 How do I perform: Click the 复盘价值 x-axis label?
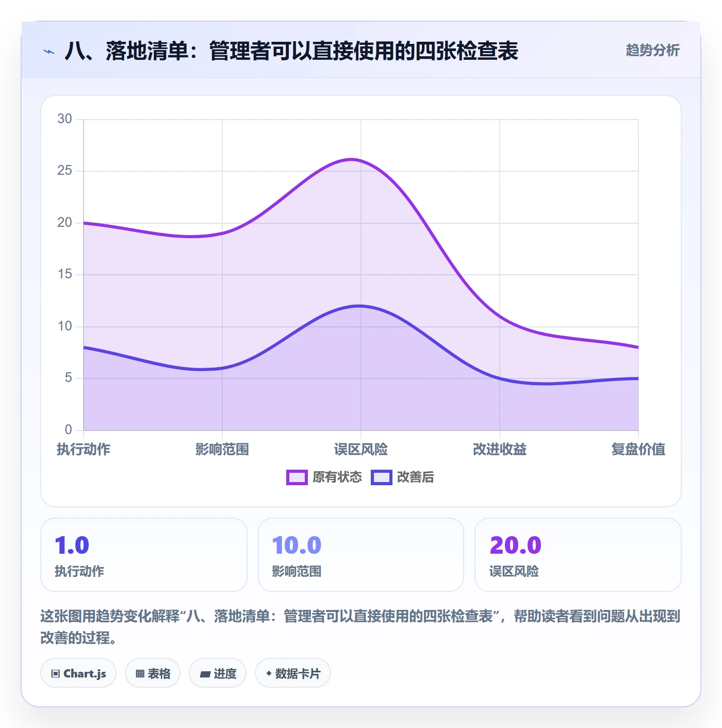point(638,450)
